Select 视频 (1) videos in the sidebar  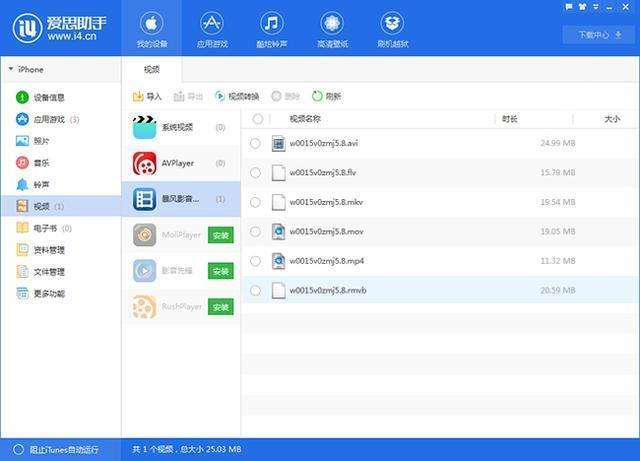(x=61, y=206)
